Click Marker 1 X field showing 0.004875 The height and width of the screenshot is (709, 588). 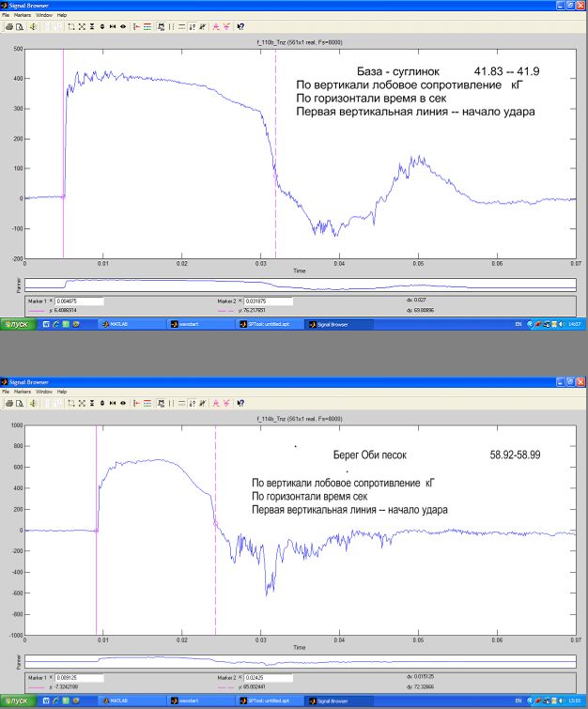(x=77, y=301)
